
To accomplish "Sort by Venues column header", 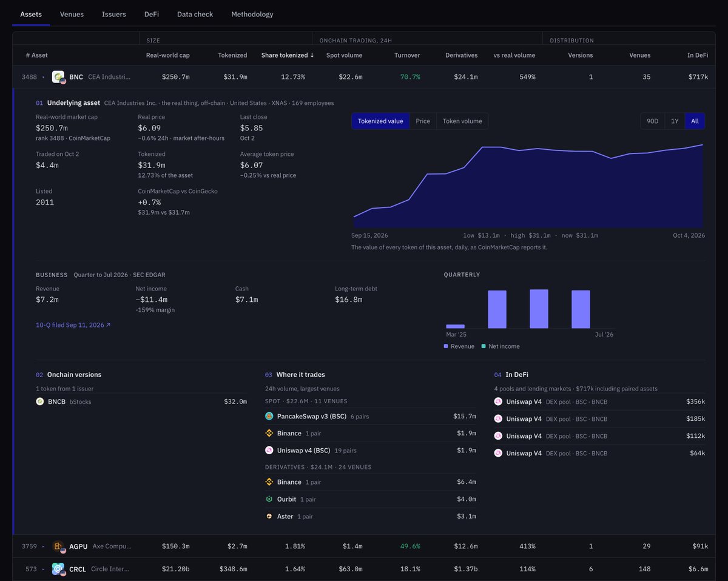I will (x=640, y=55).
